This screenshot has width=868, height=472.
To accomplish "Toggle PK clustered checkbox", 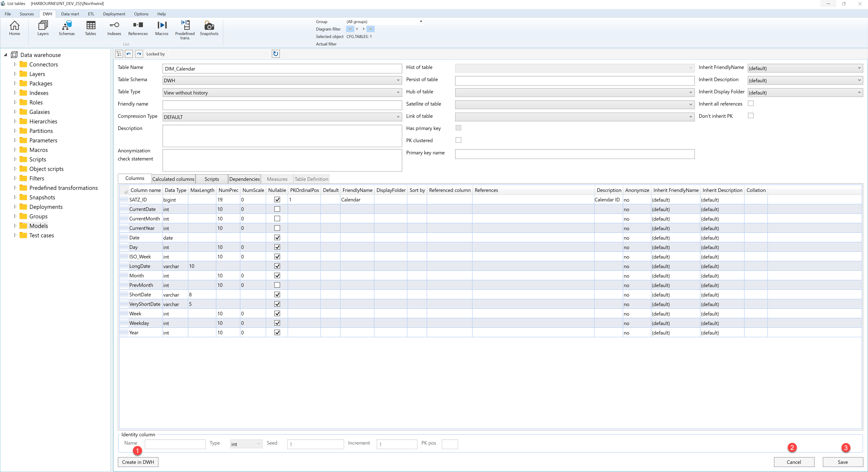I will click(x=458, y=140).
